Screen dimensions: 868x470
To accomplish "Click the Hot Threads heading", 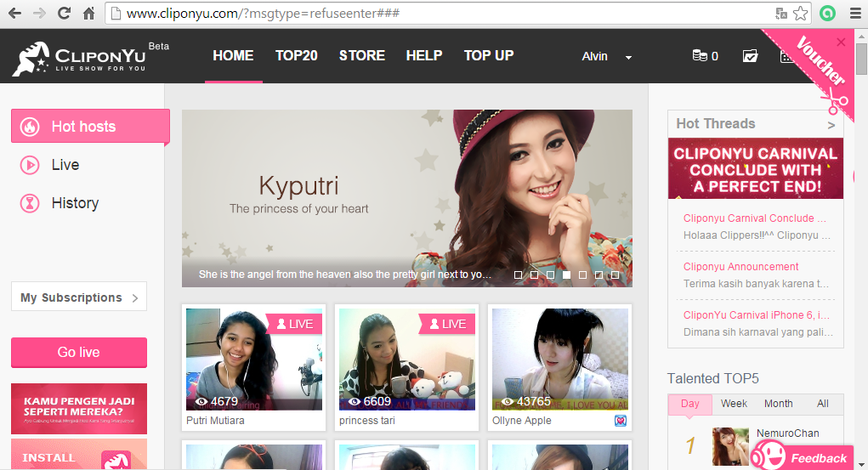I will pos(716,124).
